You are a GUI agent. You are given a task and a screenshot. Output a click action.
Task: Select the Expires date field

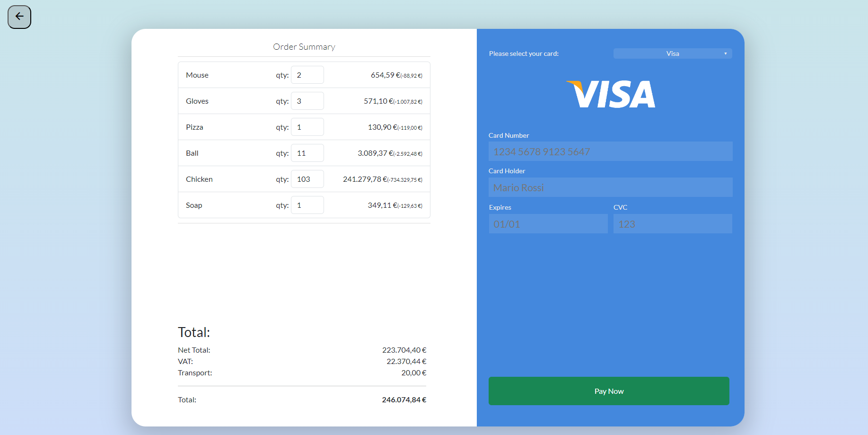tap(548, 224)
